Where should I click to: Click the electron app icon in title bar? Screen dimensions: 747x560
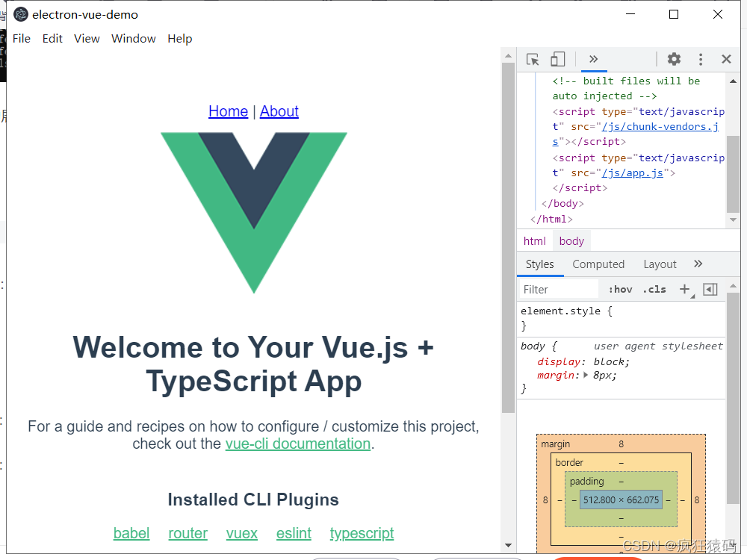pos(20,15)
